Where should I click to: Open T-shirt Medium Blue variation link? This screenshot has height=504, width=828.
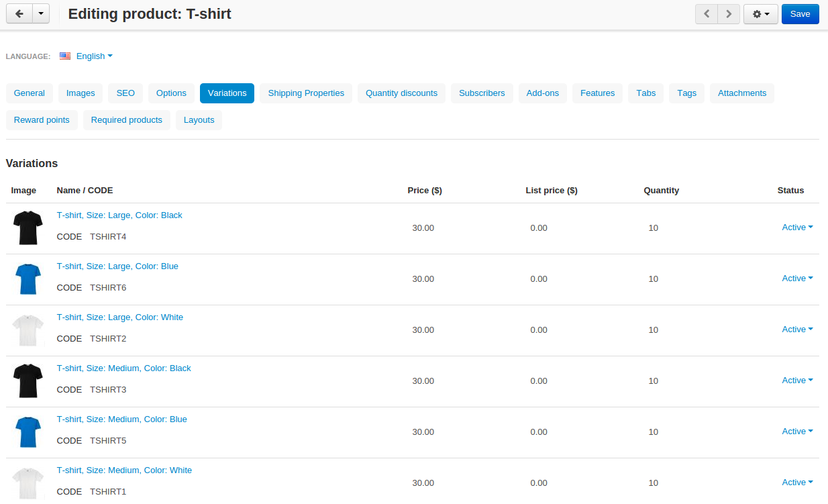point(122,419)
